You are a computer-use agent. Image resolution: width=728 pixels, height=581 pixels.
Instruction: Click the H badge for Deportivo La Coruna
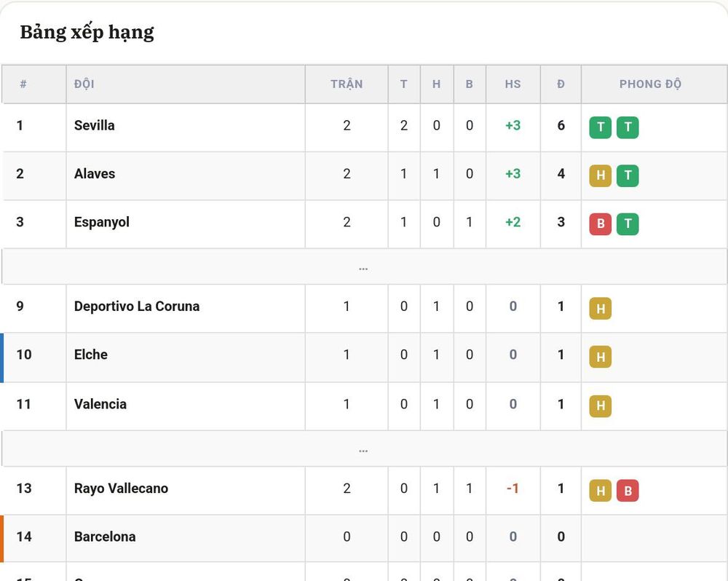click(x=601, y=309)
